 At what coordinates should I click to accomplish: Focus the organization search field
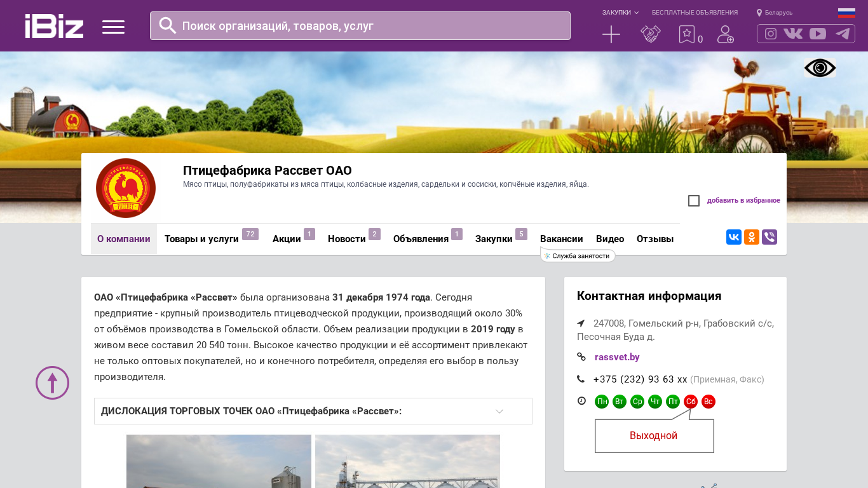(360, 25)
